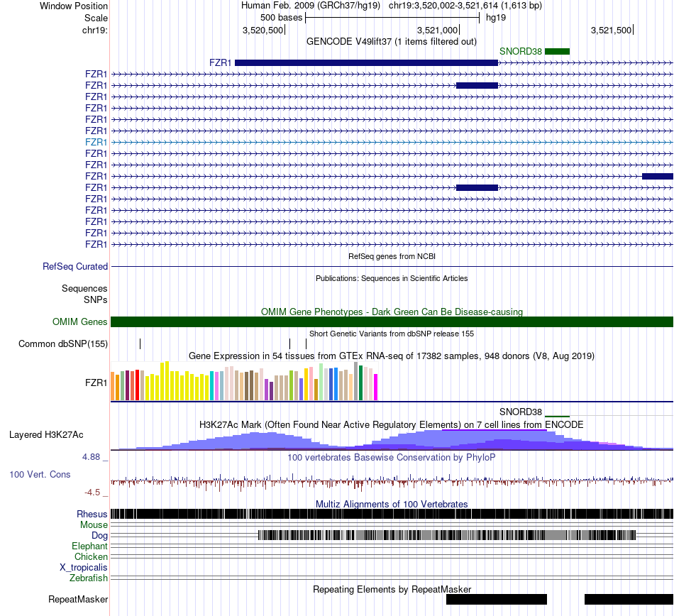Click the SNORD38 gene label in GENCODE track
The width and height of the screenshot is (674, 616).
pyautogui.click(x=521, y=52)
